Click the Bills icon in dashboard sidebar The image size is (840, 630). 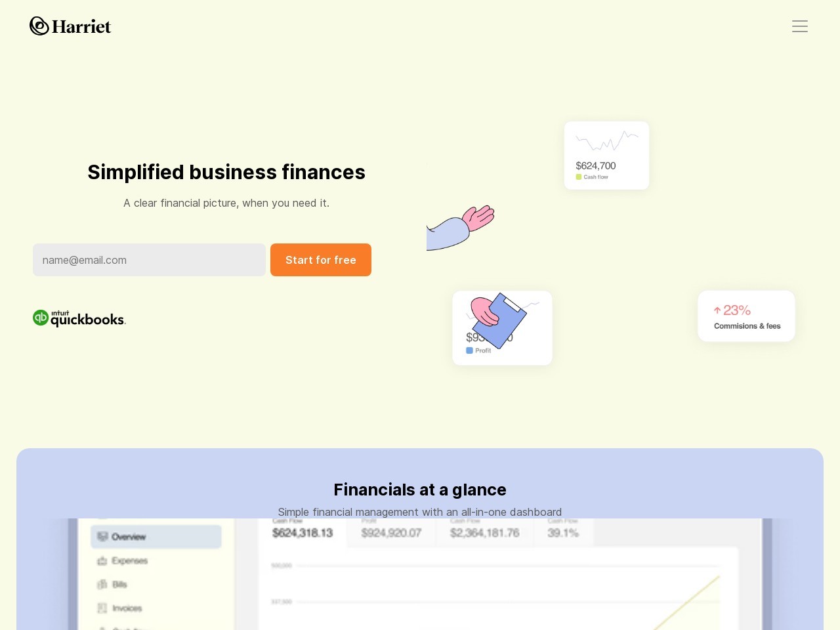[102, 584]
